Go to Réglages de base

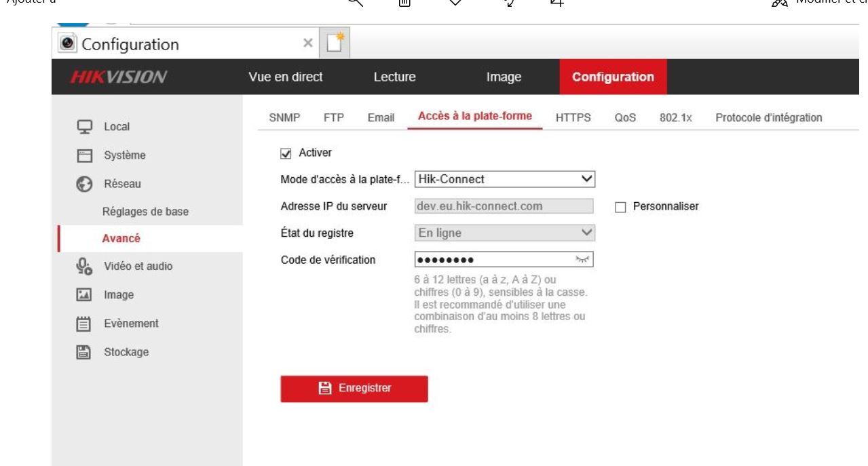pyautogui.click(x=145, y=211)
